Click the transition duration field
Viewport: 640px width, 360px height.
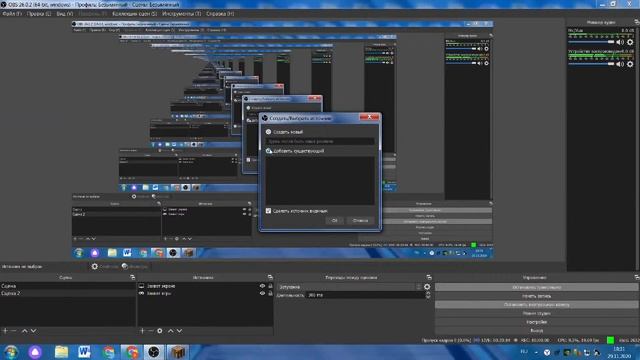[x=365, y=295]
